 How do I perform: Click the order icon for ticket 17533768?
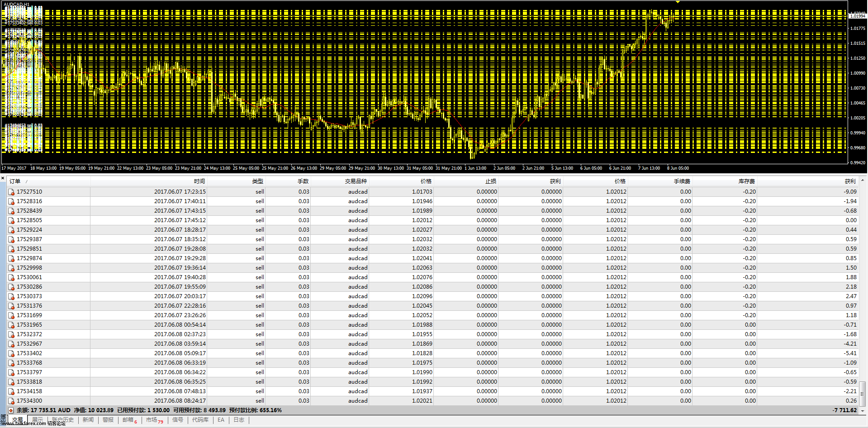(x=11, y=363)
